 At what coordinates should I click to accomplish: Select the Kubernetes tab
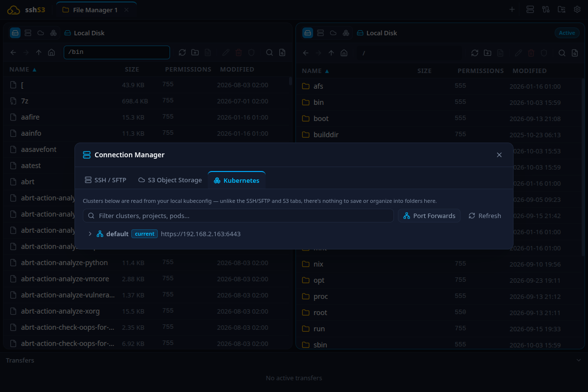(x=237, y=180)
